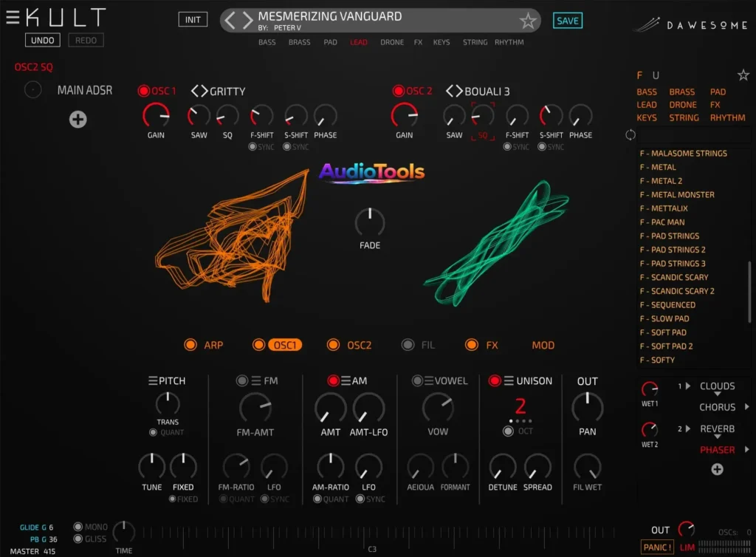The height and width of the screenshot is (557, 756).
Task: Click the plus icon next to MAIN ADSR
Action: [x=78, y=119]
